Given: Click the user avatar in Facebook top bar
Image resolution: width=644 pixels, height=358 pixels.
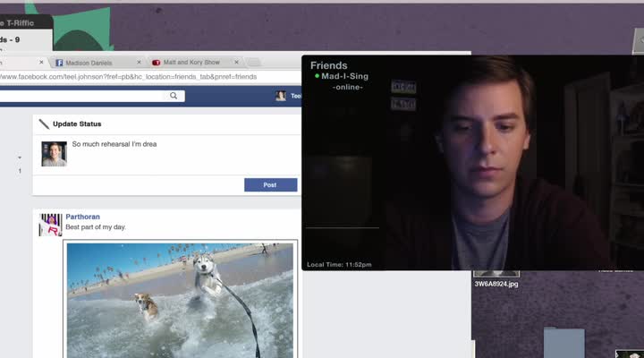Looking at the screenshot, I should pyautogui.click(x=281, y=96).
